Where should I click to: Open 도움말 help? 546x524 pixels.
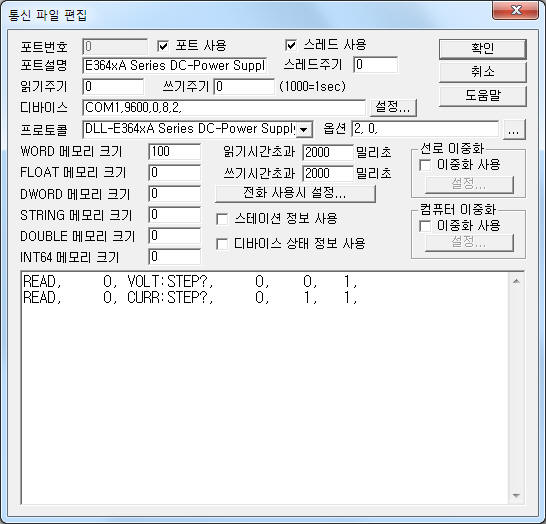pyautogui.click(x=482, y=95)
